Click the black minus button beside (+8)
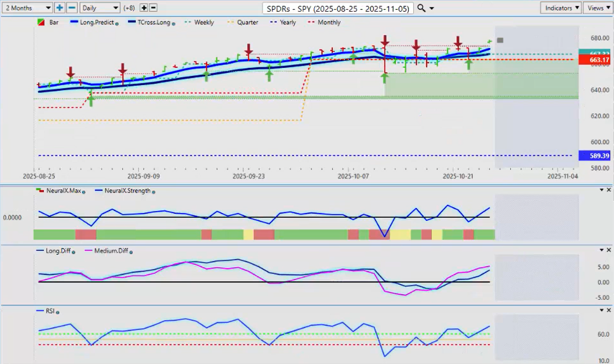 (x=153, y=7)
